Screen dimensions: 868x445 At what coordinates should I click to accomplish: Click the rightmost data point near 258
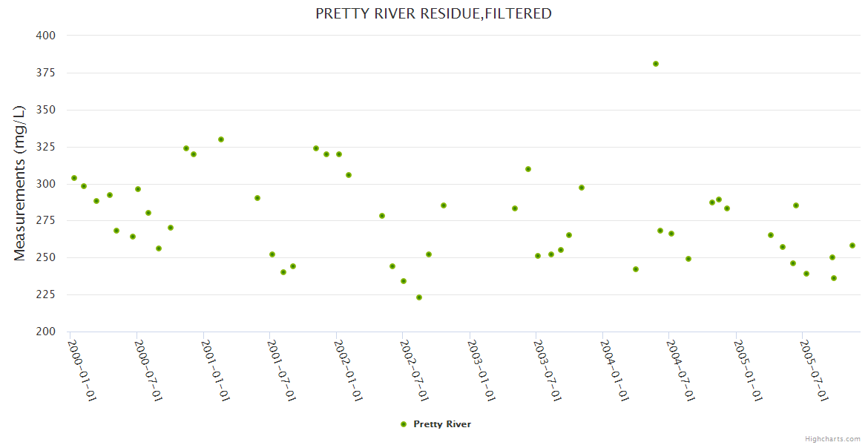pyautogui.click(x=852, y=245)
